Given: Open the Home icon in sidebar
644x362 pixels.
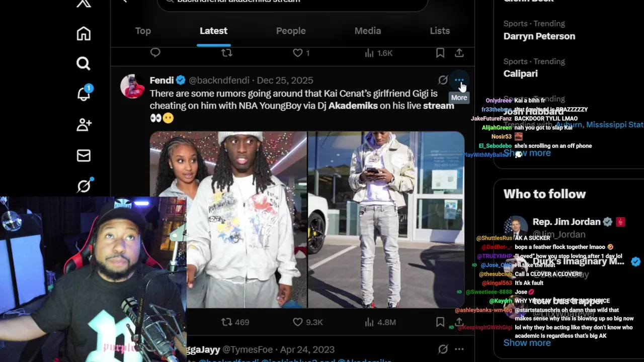Looking at the screenshot, I should click(84, 34).
